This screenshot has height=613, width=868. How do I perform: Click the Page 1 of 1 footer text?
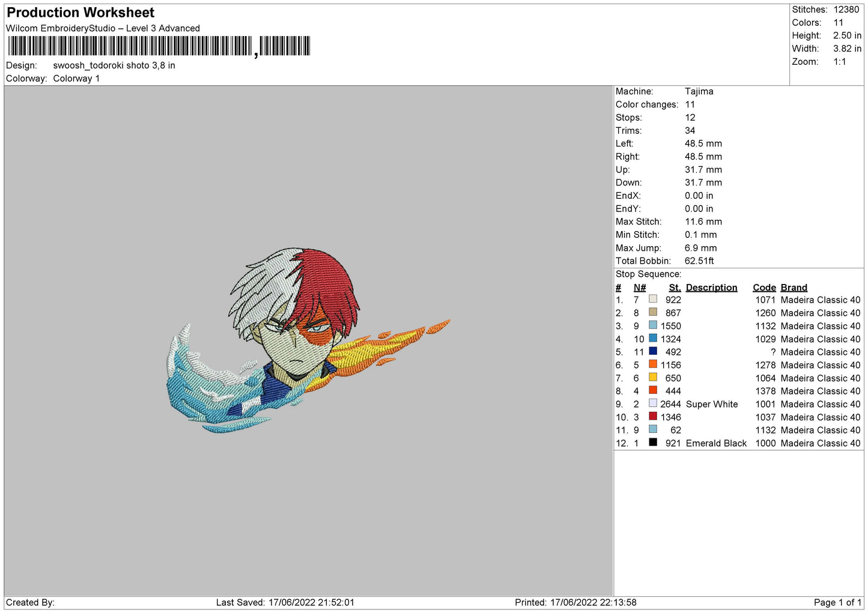tap(837, 602)
